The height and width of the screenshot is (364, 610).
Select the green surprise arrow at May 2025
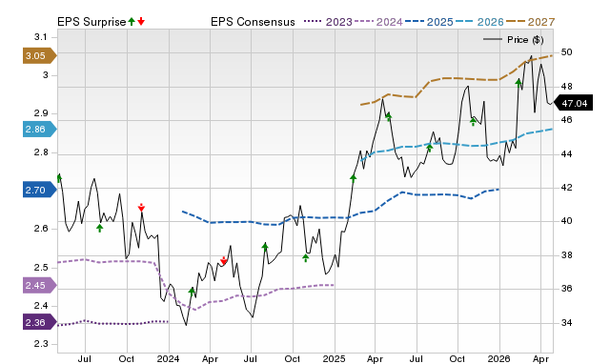tap(388, 116)
